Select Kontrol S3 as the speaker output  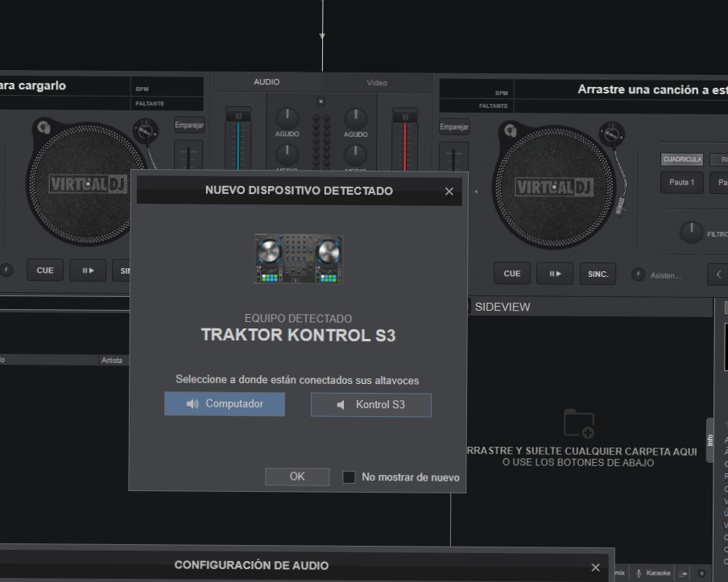tap(371, 405)
